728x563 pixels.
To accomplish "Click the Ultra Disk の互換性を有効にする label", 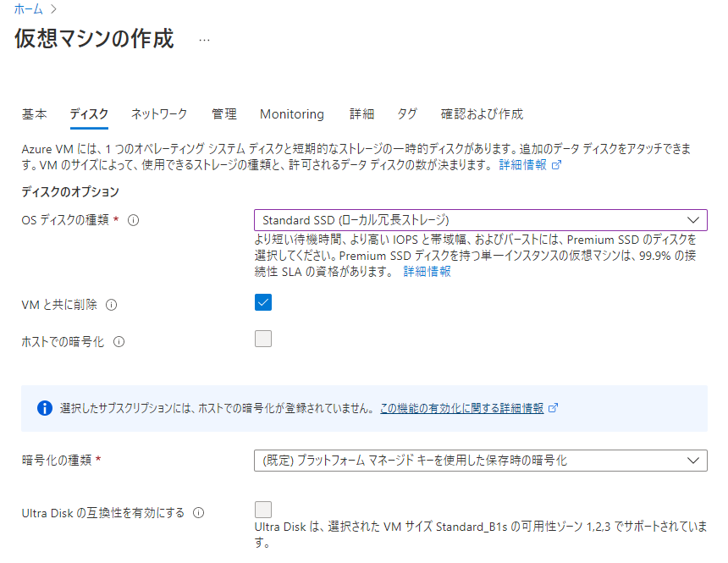I will [x=103, y=513].
